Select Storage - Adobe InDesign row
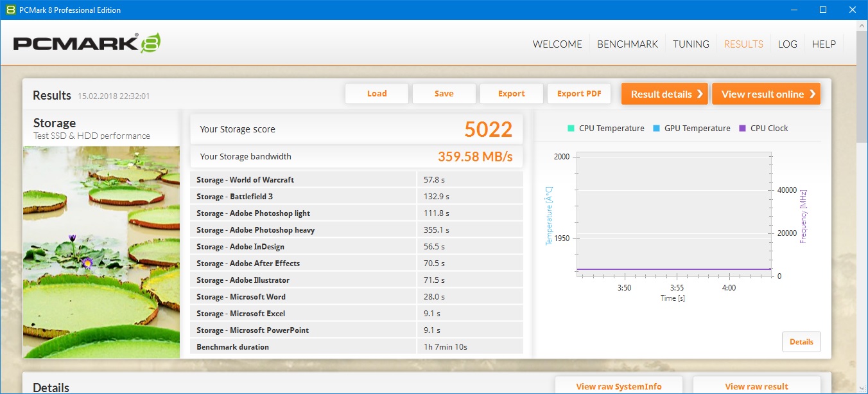 (x=356, y=247)
